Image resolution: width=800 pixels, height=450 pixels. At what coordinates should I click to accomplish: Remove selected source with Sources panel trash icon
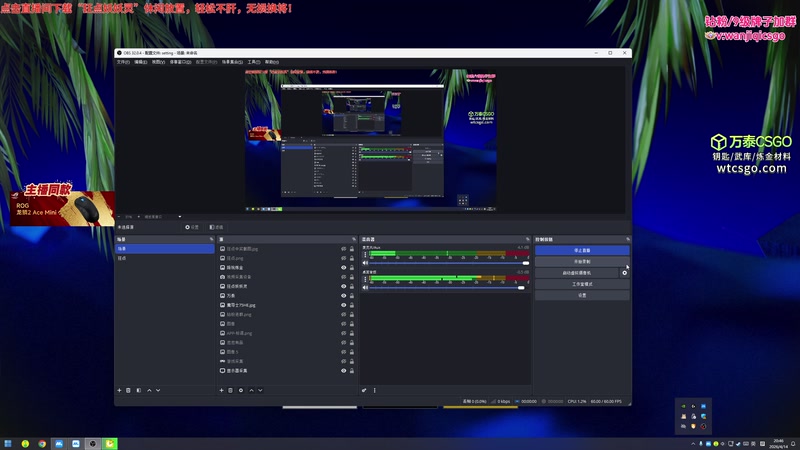(x=231, y=390)
